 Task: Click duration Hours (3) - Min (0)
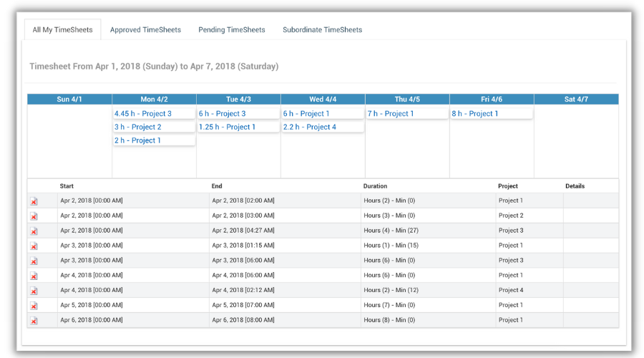pyautogui.click(x=389, y=216)
